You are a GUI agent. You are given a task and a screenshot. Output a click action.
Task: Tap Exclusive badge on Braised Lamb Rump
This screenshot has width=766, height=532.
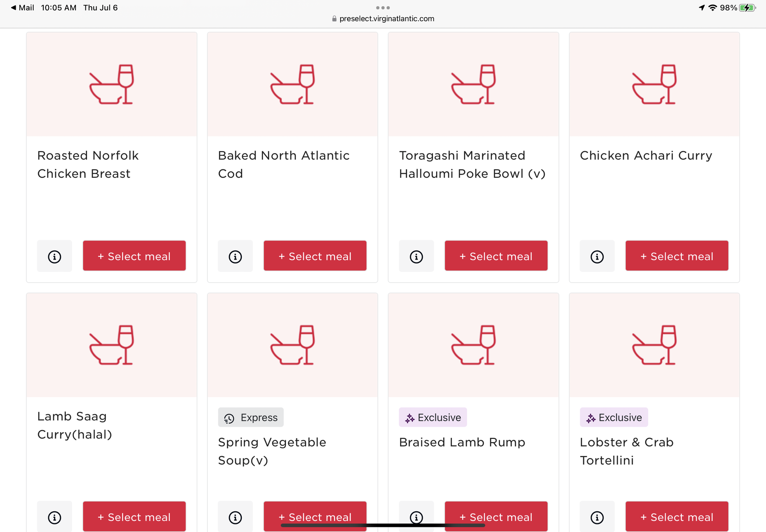433,417
